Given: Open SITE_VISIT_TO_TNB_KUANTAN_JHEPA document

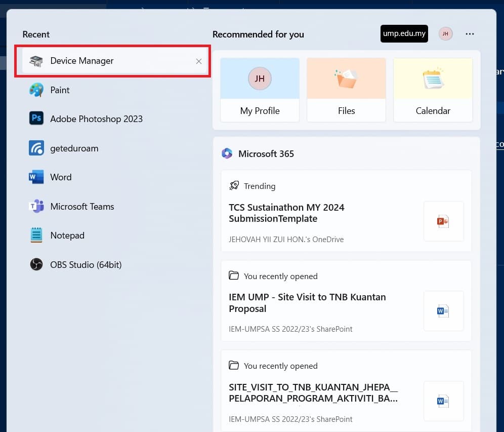Looking at the screenshot, I should click(313, 393).
